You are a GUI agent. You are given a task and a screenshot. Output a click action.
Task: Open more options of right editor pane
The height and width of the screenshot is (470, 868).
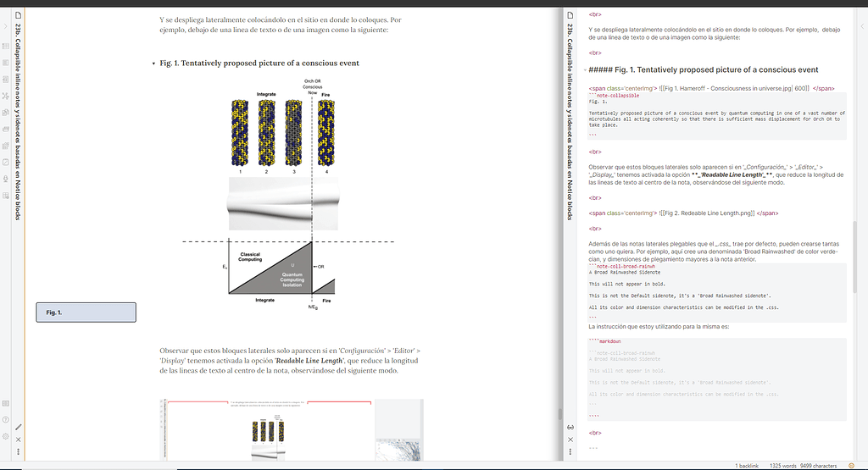[x=570, y=451]
